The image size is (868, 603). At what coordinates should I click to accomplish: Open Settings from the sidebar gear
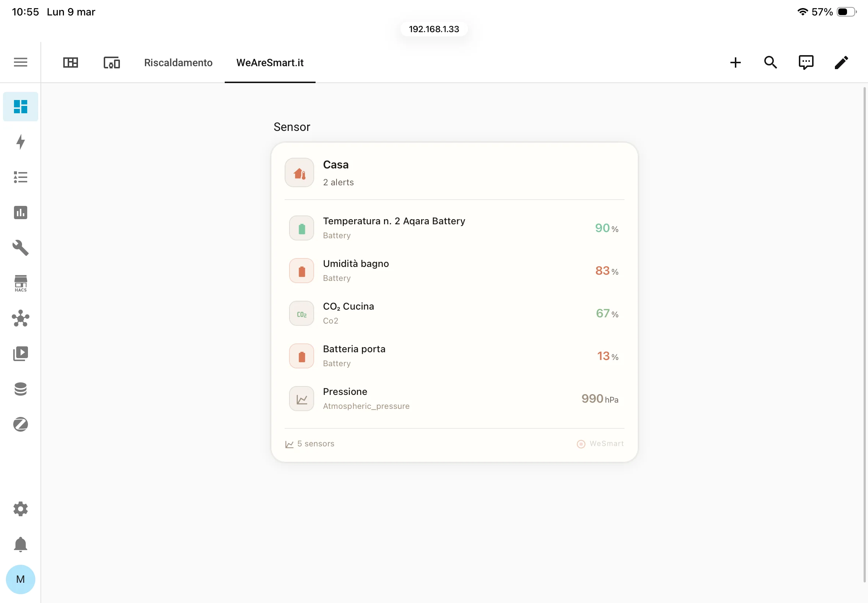pyautogui.click(x=20, y=509)
